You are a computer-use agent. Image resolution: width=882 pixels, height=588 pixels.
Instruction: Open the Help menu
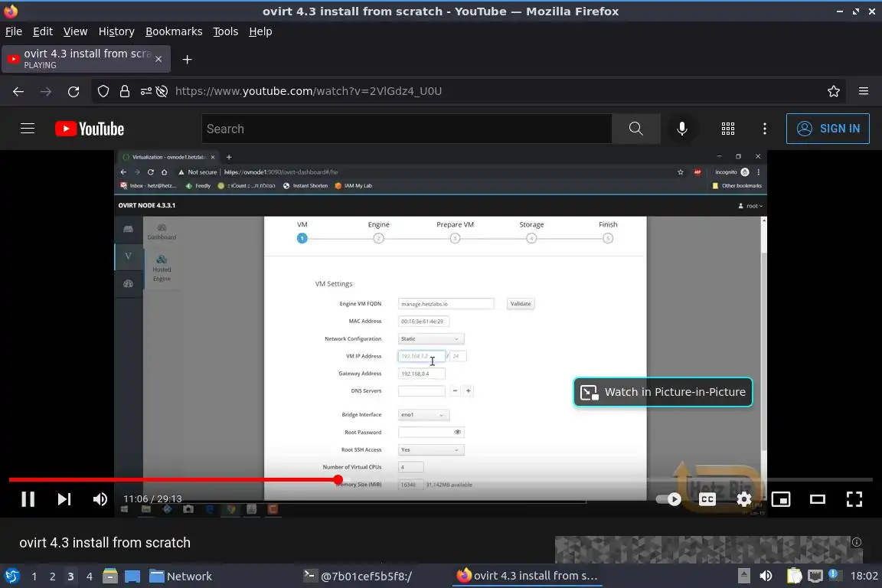pyautogui.click(x=260, y=31)
